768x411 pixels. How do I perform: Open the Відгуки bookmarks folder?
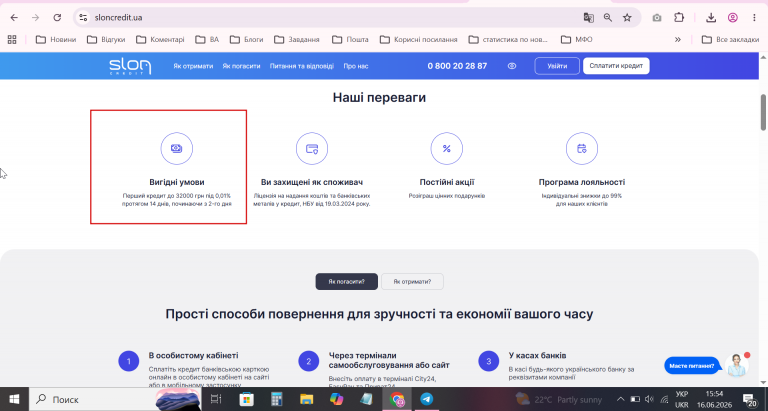tap(106, 39)
